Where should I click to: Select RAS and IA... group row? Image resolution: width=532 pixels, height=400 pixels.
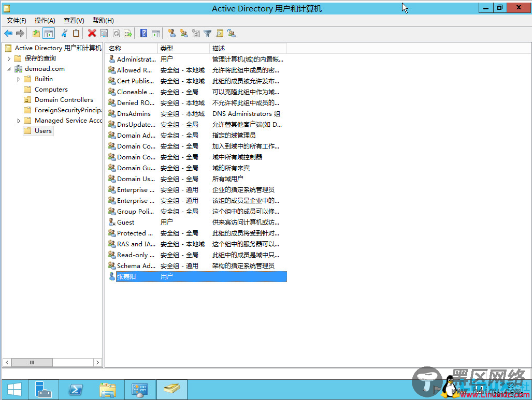[x=196, y=244]
